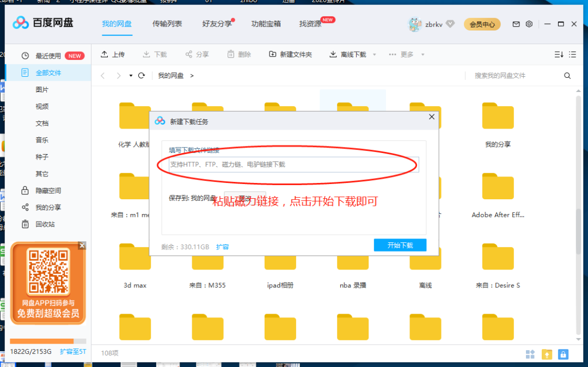The image size is (588, 367).
Task: Click the 扩容至5T link
Action: point(73,352)
